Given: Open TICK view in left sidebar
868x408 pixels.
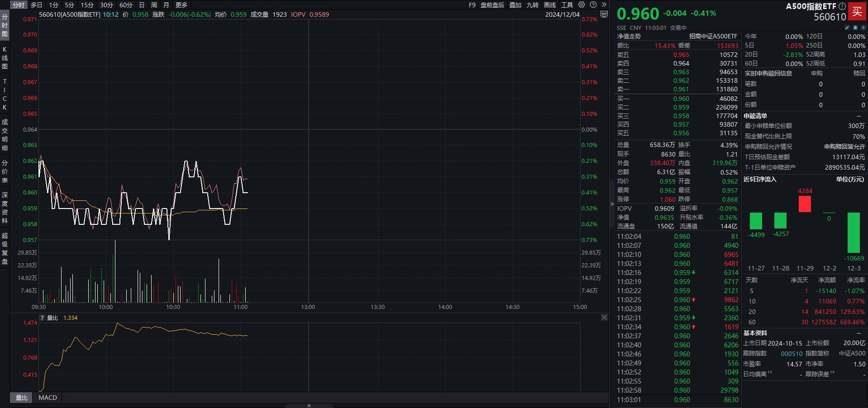Looking at the screenshot, I should tap(5, 94).
